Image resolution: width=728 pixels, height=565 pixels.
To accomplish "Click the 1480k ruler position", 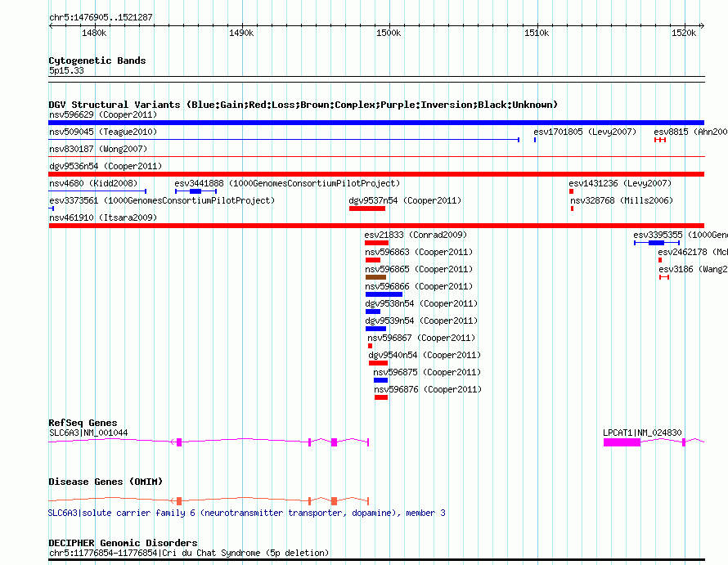I will (x=94, y=33).
